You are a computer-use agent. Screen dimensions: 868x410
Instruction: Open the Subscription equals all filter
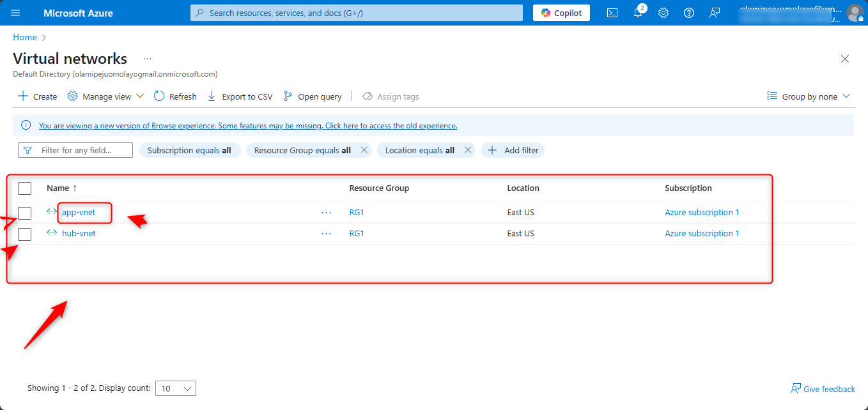[189, 150]
